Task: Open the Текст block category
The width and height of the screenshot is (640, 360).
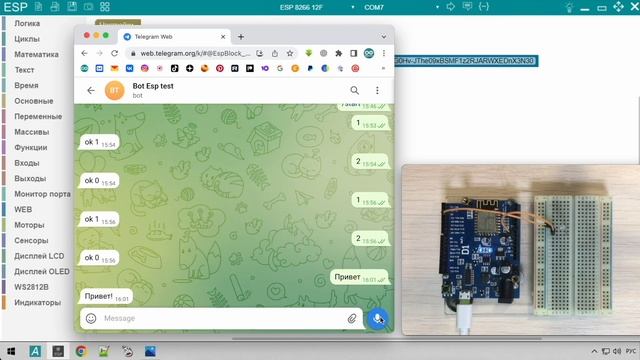Action: click(24, 70)
